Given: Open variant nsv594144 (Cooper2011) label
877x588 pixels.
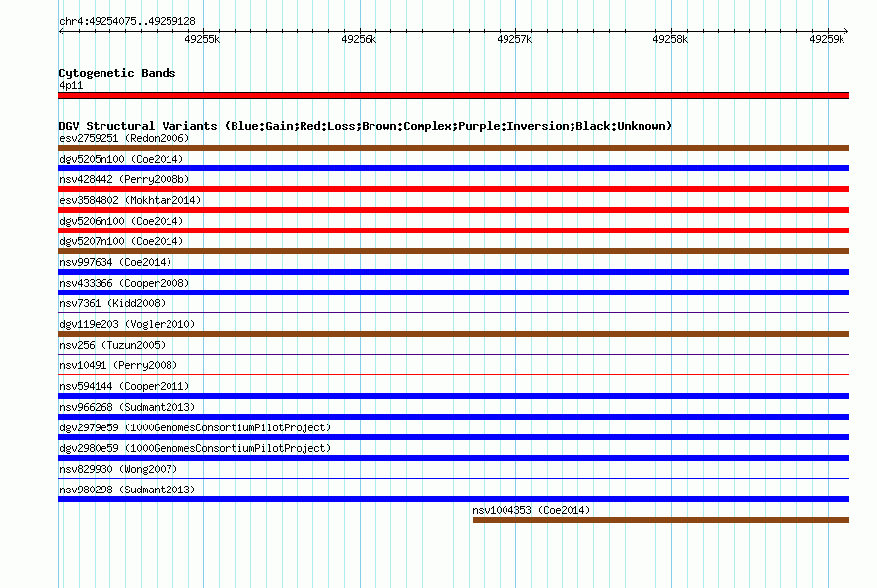Looking at the screenshot, I should pos(124,386).
